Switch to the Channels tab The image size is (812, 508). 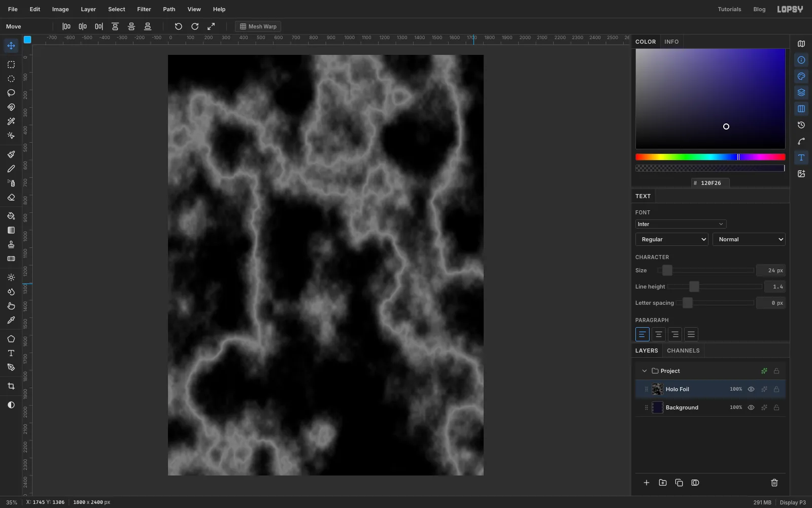point(683,351)
